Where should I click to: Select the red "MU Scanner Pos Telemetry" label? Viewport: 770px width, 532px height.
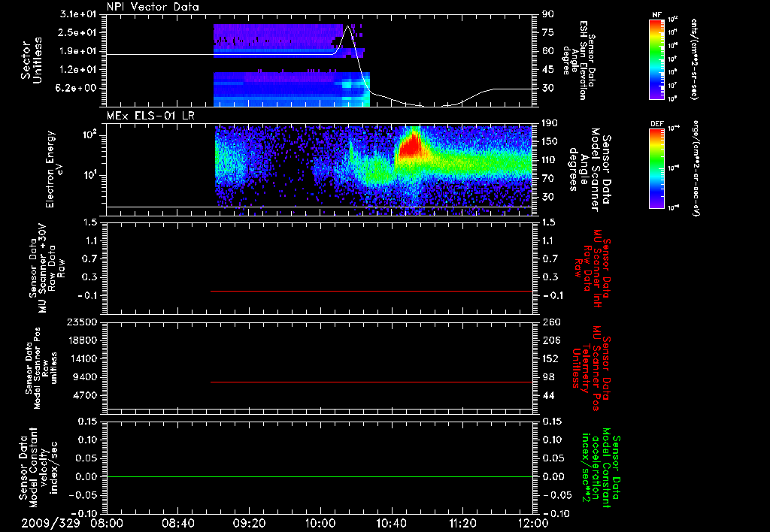click(x=591, y=368)
